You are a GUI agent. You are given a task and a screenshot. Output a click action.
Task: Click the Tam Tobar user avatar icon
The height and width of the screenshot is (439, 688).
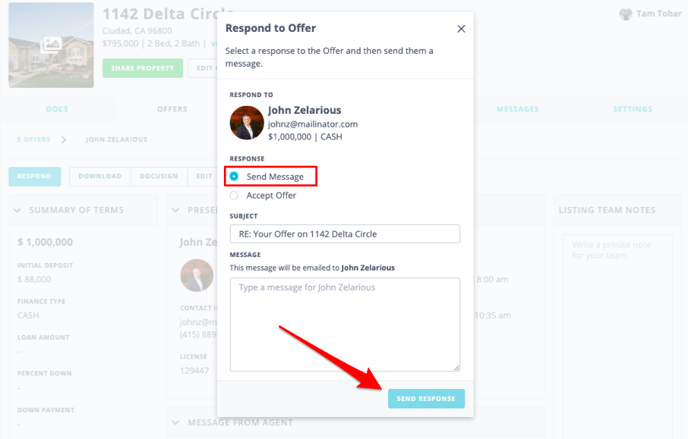(626, 14)
